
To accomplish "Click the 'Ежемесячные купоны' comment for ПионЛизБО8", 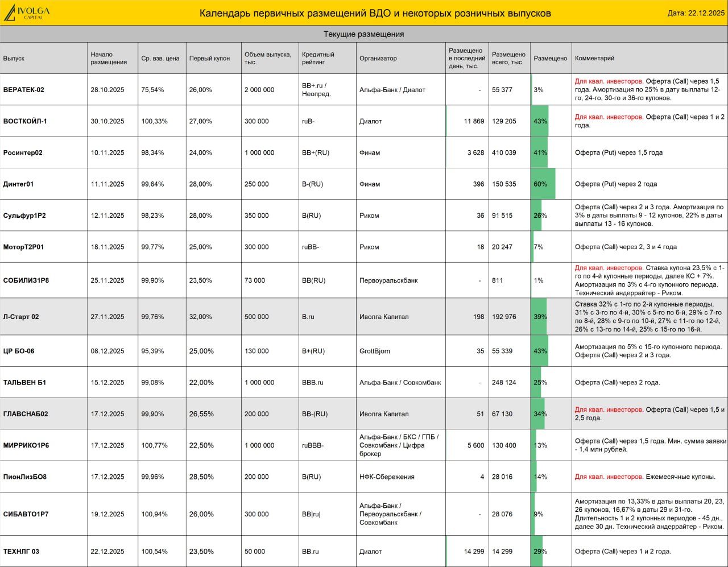I will point(681,477).
